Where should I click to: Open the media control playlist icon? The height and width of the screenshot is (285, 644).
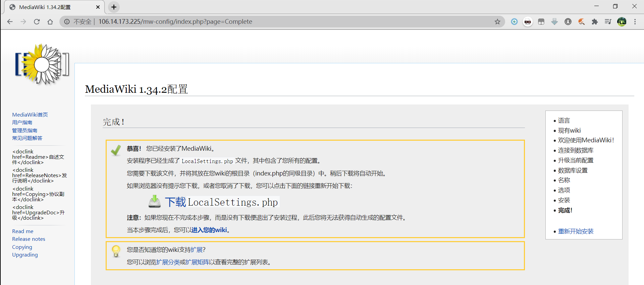[x=608, y=22]
